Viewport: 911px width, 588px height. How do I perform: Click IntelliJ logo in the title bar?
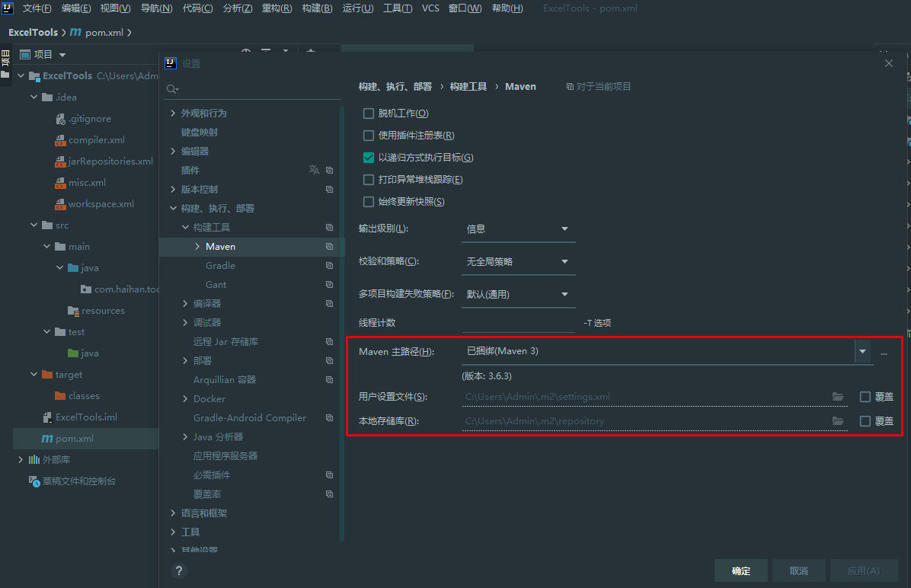click(x=8, y=8)
